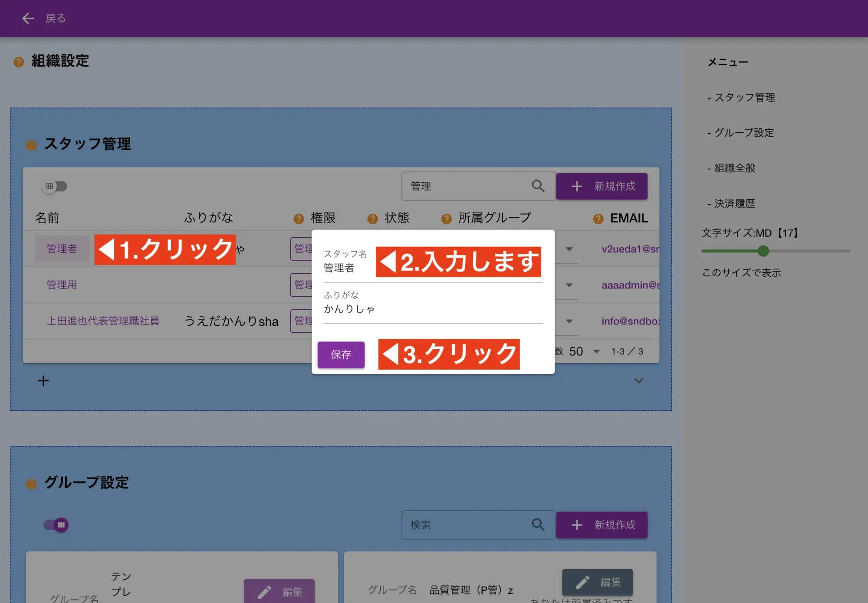Collapse the staff panel with the bottom chevron
868x603 pixels.
point(638,380)
